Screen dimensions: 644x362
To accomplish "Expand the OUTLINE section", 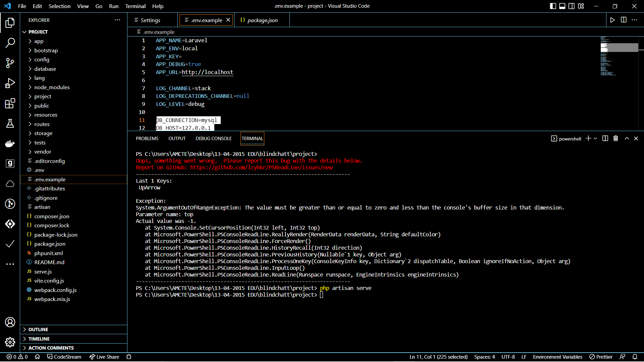I will pos(39,329).
